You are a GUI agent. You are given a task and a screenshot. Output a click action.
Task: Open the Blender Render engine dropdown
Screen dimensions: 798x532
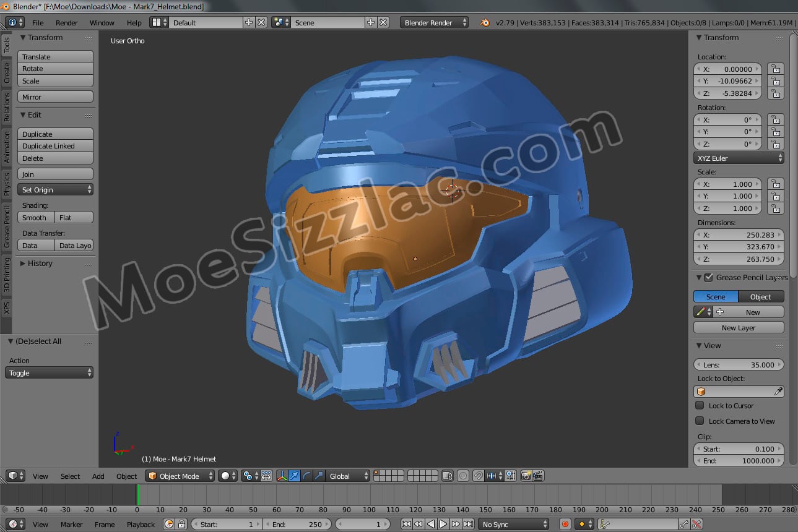click(435, 22)
